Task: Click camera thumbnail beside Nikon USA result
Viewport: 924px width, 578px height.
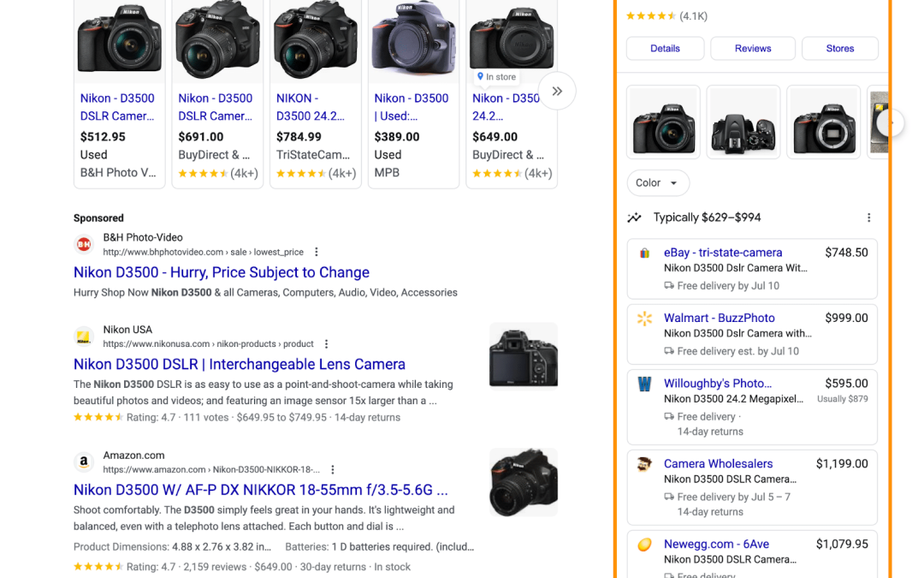Action: coord(524,356)
